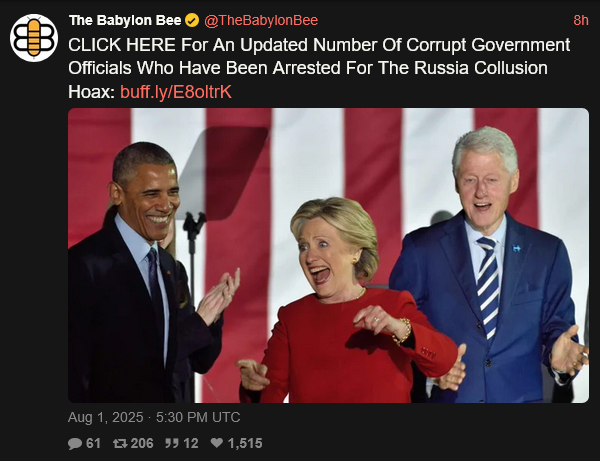Screen dimensions: 600x461
Task: Click the 61 replies count
Action: click(93, 443)
